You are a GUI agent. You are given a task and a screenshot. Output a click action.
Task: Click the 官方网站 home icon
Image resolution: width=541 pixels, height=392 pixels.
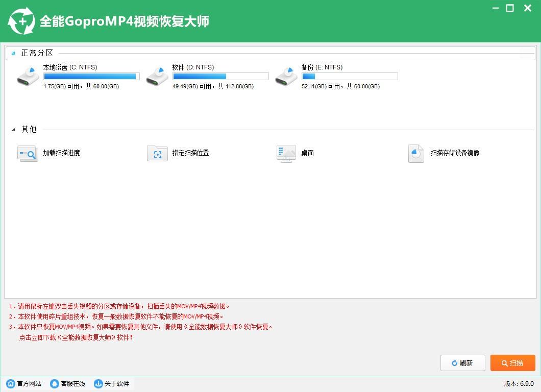tap(11, 384)
